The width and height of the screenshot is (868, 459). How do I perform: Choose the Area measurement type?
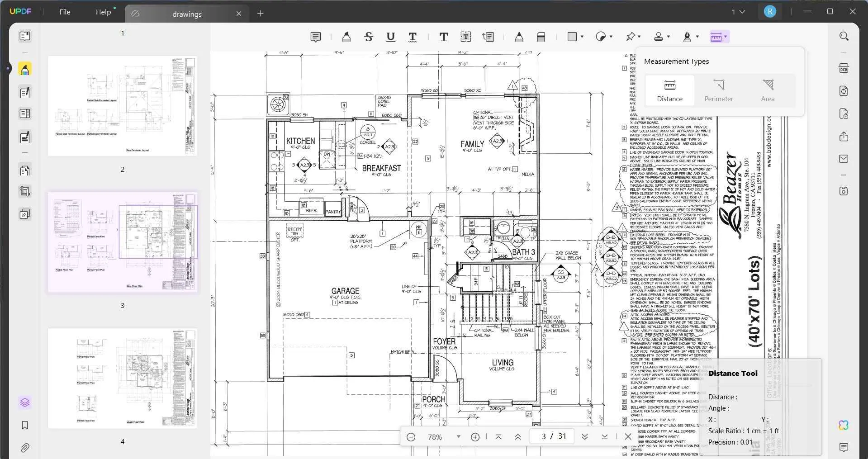[x=768, y=91]
